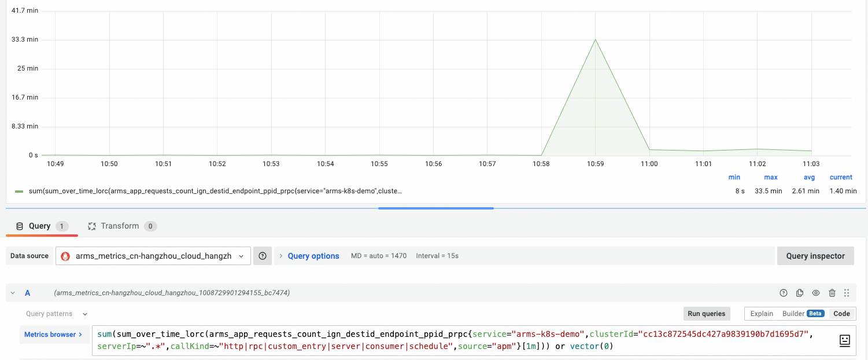Click the Query inspector button
Screen dimensions: 868x360
(815, 256)
